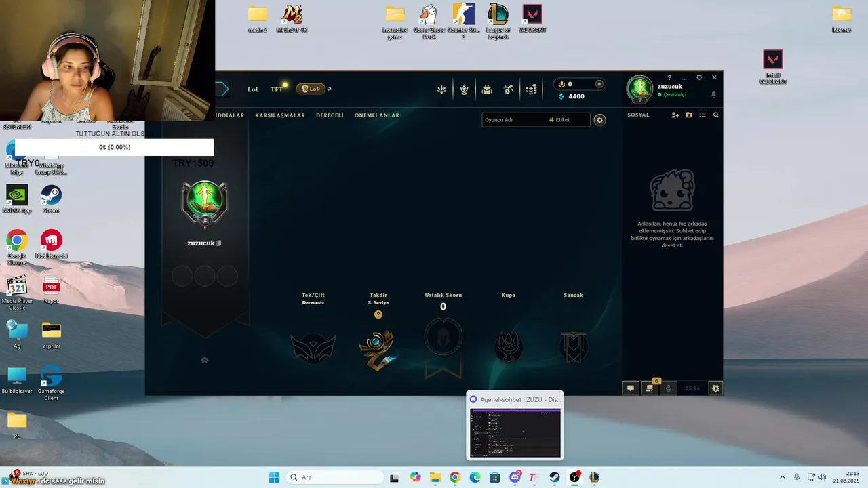Open the League of Legends desktop shortcut
Image resolution: width=868 pixels, height=488 pixels.
pyautogui.click(x=498, y=21)
